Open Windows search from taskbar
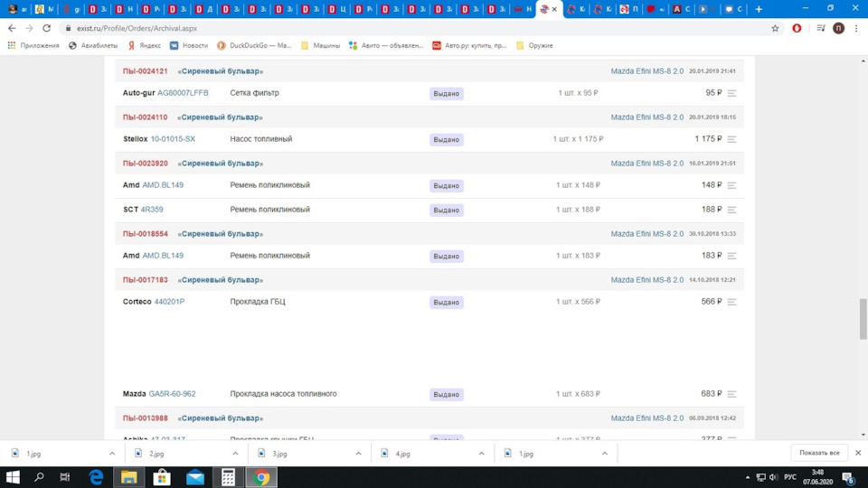868x488 pixels. coord(39,477)
